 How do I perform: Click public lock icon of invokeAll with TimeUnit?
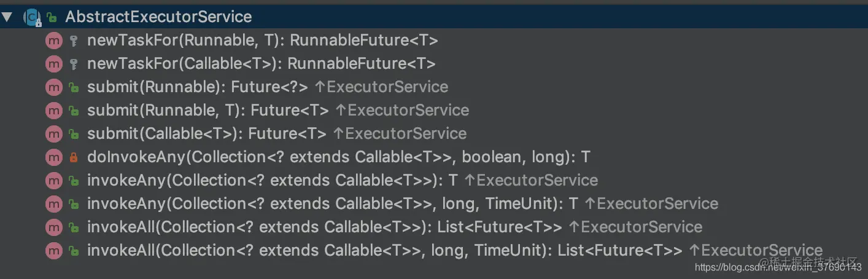click(x=74, y=251)
